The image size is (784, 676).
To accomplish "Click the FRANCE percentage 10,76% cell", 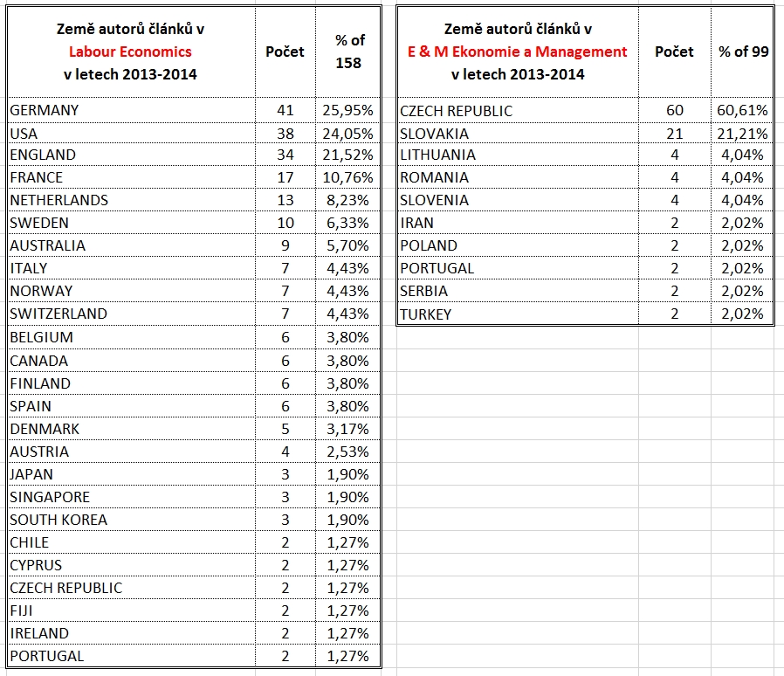I will [x=350, y=177].
